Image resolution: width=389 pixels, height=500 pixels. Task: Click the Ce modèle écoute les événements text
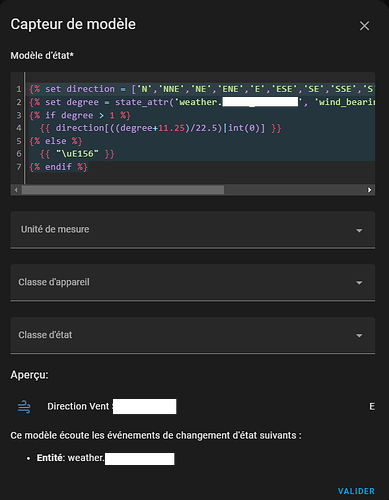tap(156, 435)
